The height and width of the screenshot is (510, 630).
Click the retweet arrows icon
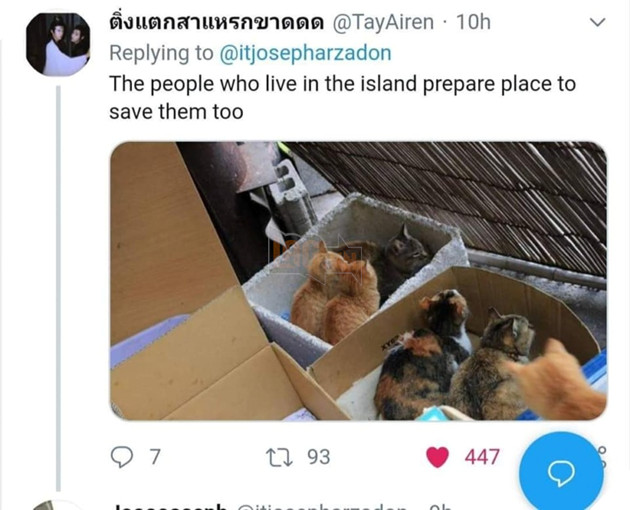(279, 457)
